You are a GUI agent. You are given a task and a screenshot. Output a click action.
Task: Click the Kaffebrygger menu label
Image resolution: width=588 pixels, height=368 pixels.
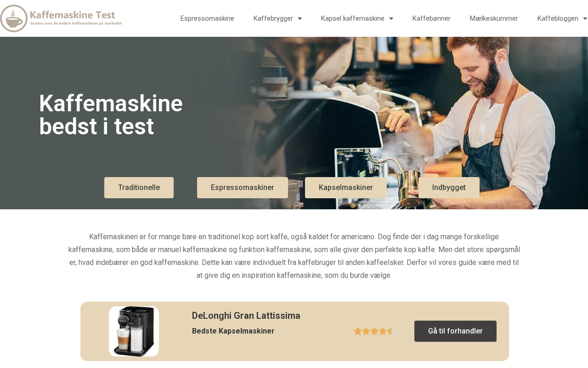pos(273,18)
